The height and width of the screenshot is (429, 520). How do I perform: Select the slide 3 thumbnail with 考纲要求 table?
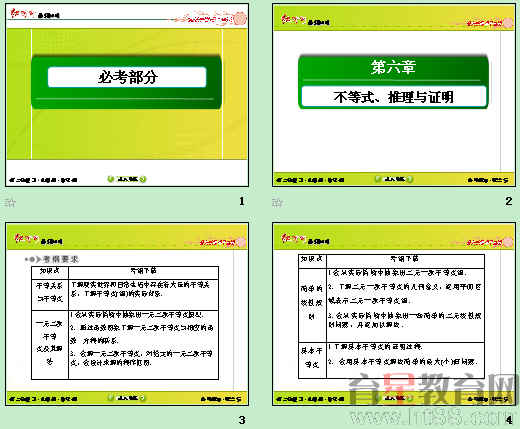[x=127, y=314]
